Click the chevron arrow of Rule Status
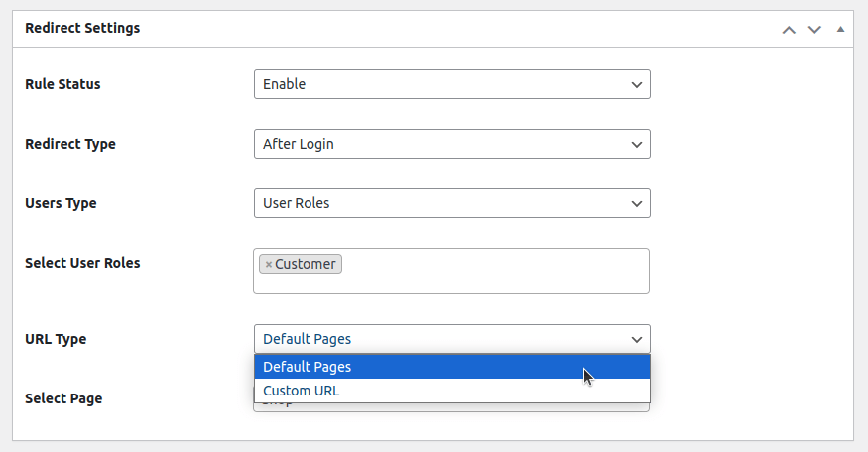The height and width of the screenshot is (452, 868). [x=637, y=84]
